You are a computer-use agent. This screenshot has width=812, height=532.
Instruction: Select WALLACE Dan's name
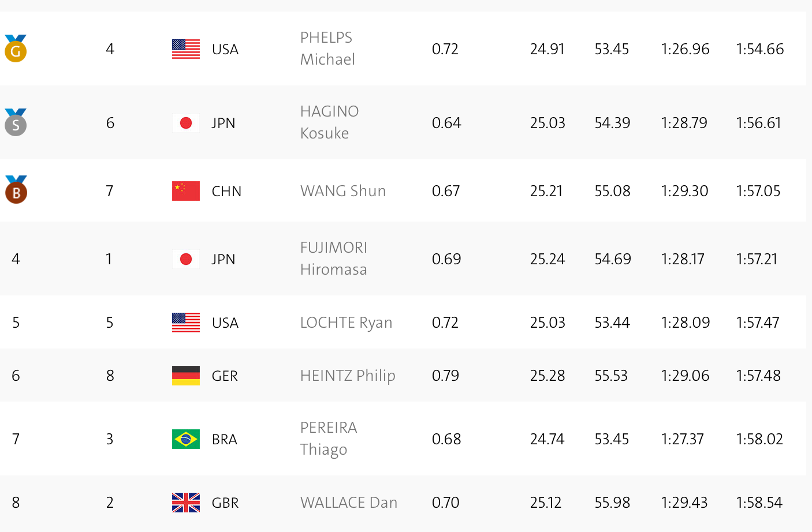[x=349, y=503]
